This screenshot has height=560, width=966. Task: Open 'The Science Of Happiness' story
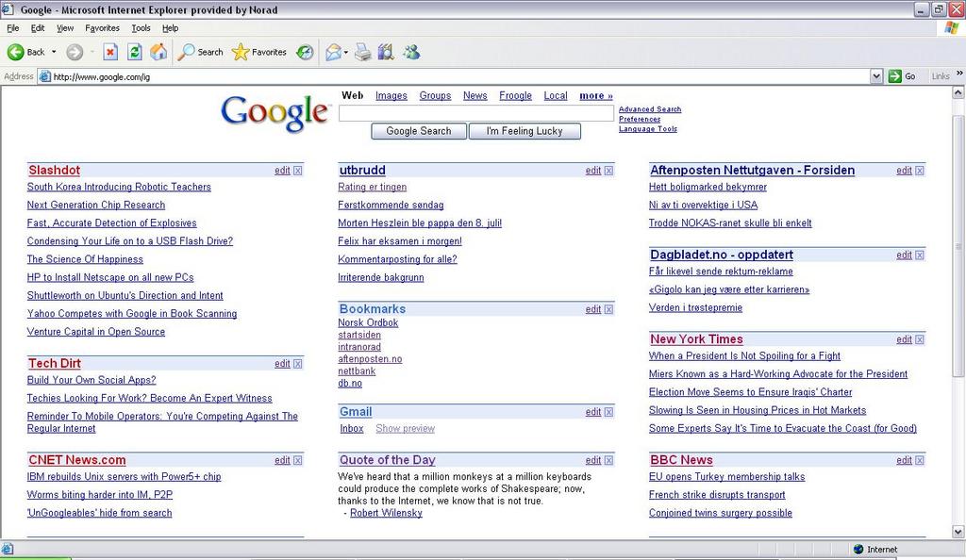85,259
